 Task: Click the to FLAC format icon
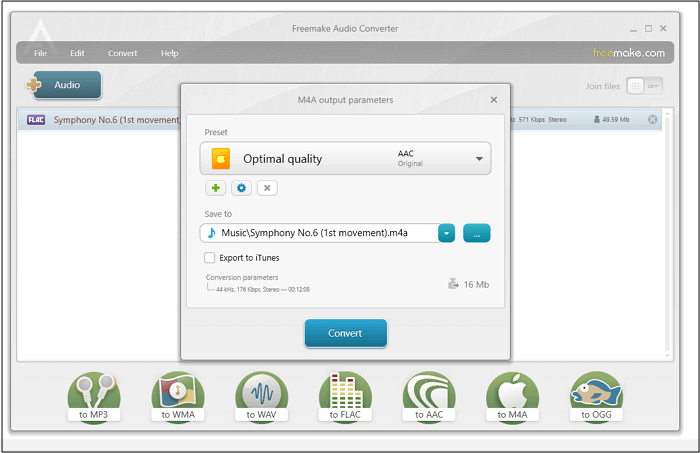(345, 397)
